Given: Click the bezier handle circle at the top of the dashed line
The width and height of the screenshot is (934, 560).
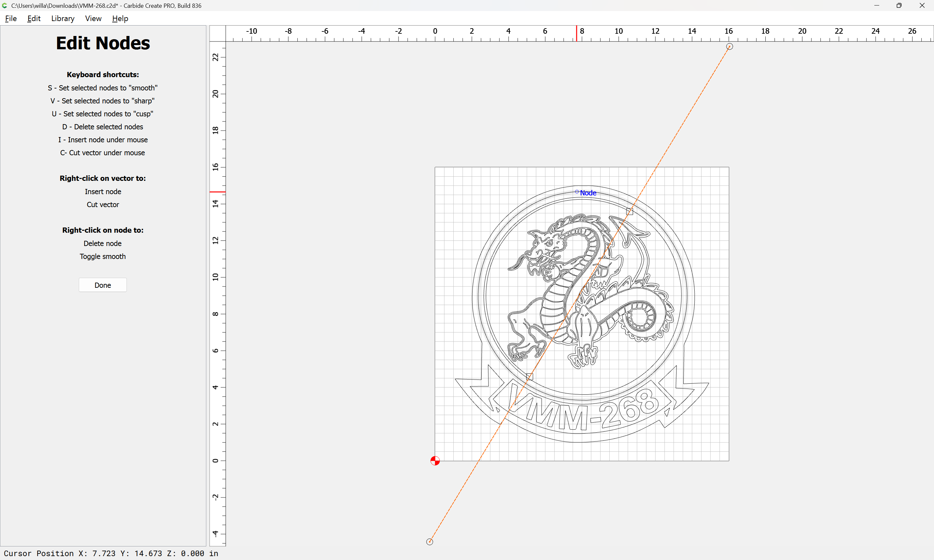Looking at the screenshot, I should tap(729, 46).
